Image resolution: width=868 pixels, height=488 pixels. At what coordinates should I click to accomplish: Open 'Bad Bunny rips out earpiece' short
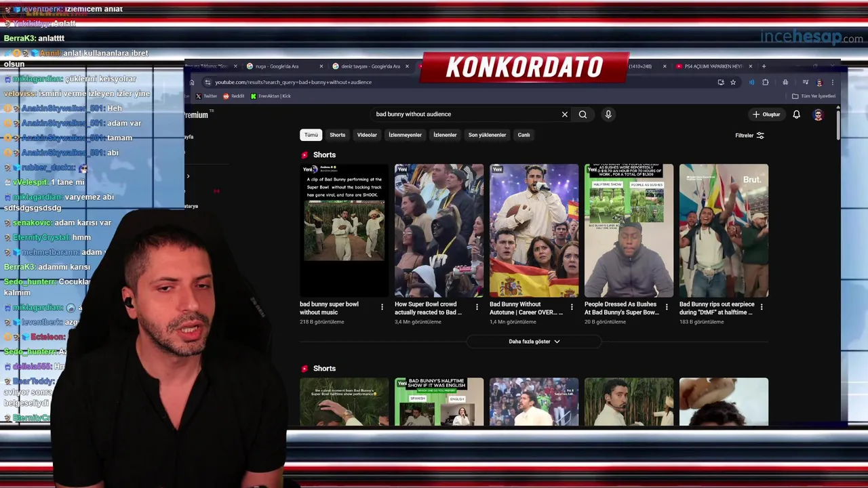pyautogui.click(x=724, y=230)
